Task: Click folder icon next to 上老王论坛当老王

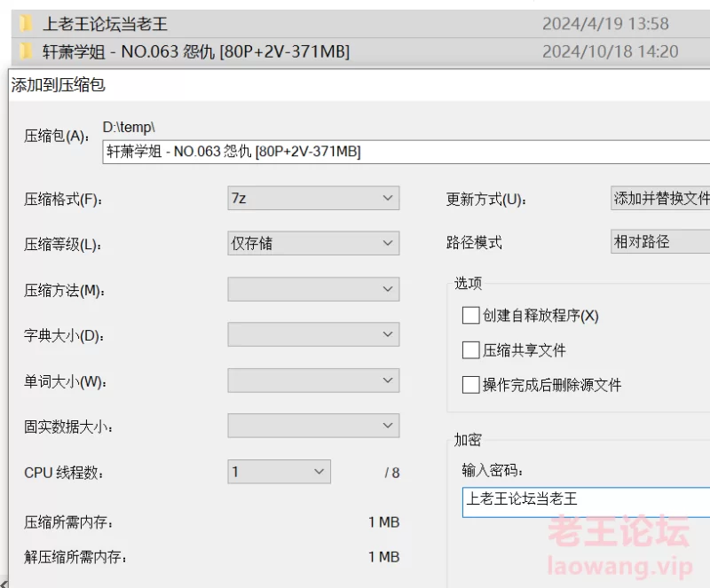Action: point(24,24)
